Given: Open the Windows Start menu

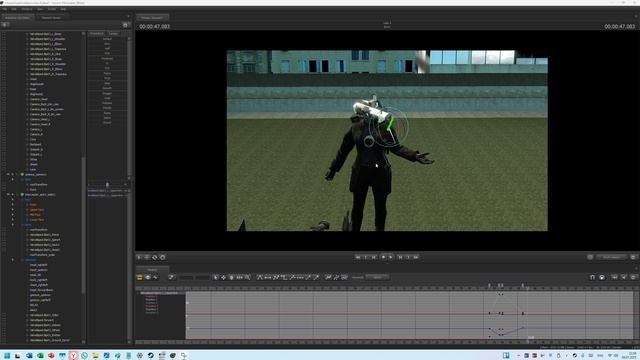Looking at the screenshot, I should (x=7, y=356).
